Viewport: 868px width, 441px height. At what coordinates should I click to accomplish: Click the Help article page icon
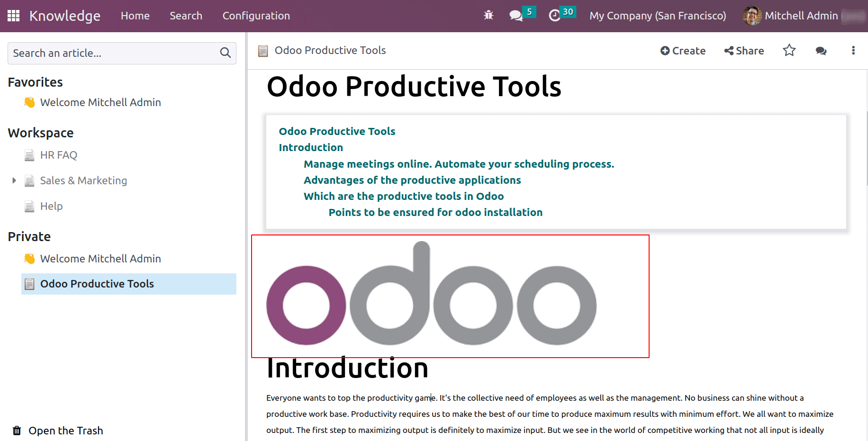coord(29,206)
